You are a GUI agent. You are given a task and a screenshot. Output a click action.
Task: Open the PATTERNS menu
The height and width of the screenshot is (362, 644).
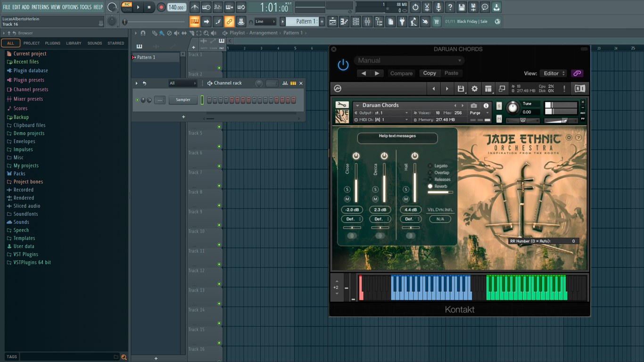pos(40,7)
